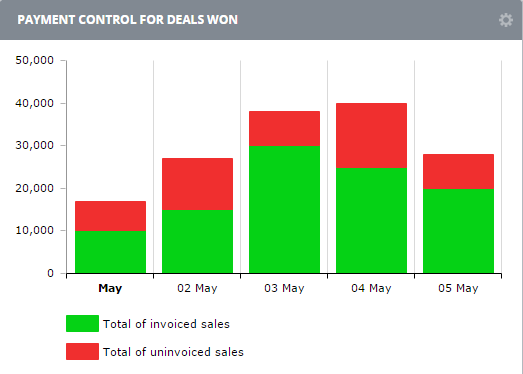Click the '05 May' axis label
This screenshot has height=374, width=523.
458,288
